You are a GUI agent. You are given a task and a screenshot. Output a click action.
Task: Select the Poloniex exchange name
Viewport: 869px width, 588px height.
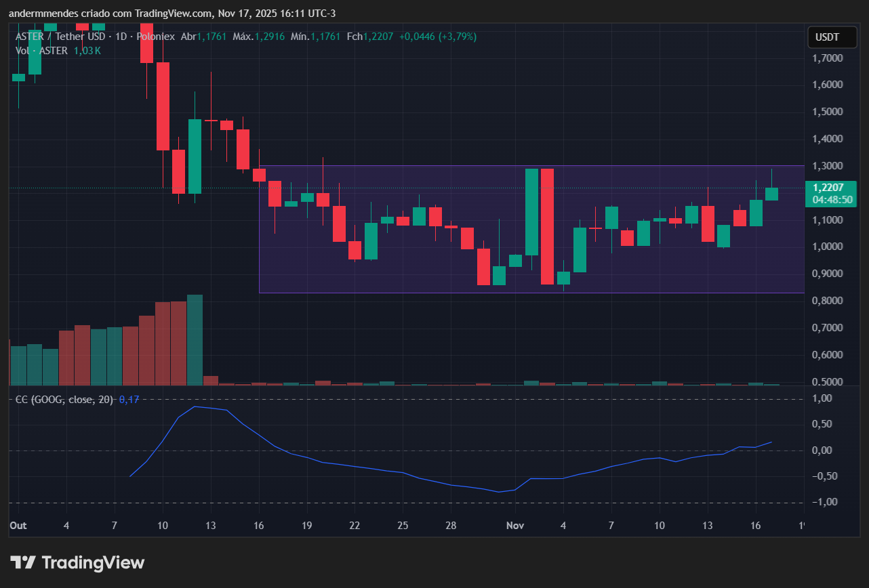(155, 37)
